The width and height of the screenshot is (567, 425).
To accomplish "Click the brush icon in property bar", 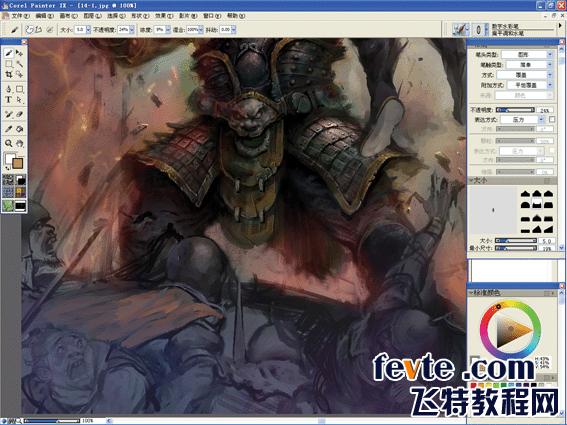I will pos(14,29).
